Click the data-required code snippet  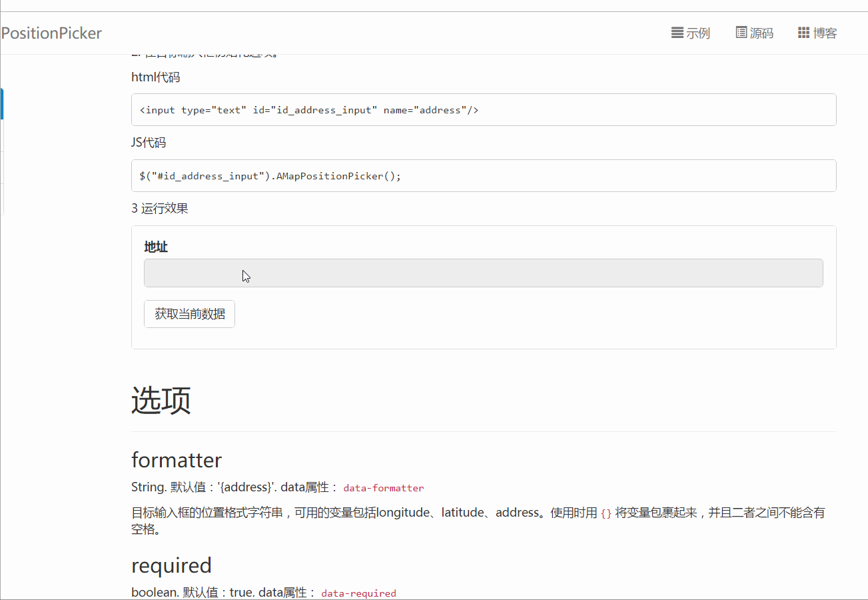pyautogui.click(x=358, y=593)
